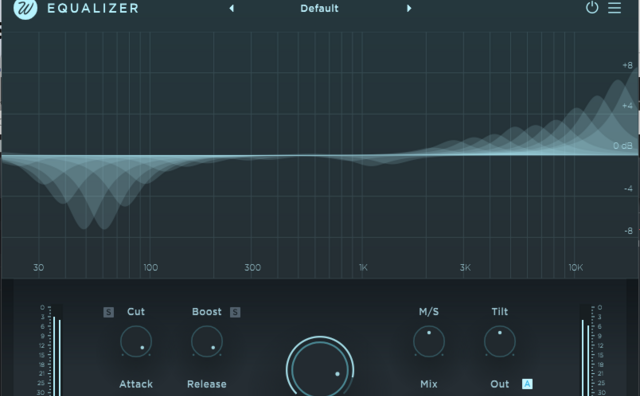Toggle solo S button beside Boost
The image size is (640, 396).
(235, 312)
